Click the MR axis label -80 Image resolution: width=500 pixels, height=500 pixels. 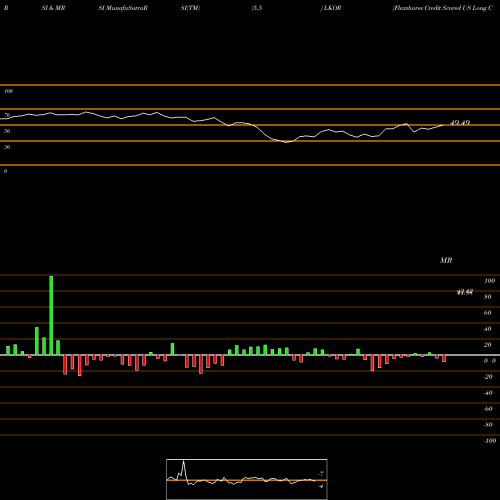[488, 425]
